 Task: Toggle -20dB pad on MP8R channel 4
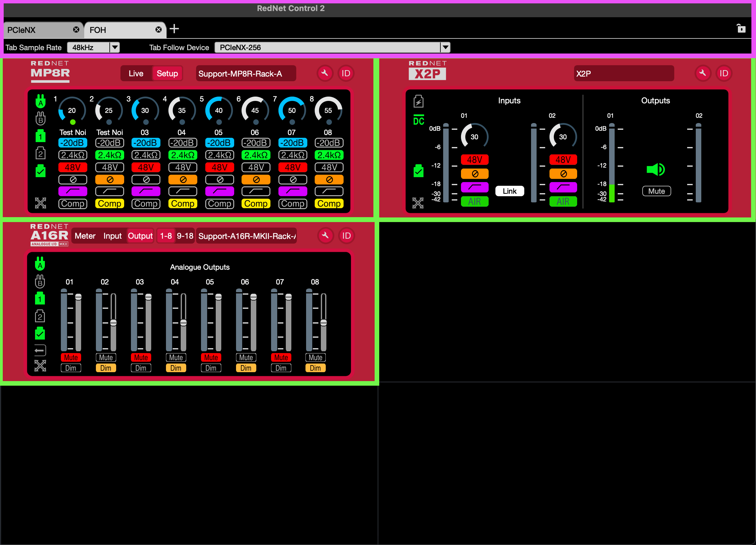183,143
